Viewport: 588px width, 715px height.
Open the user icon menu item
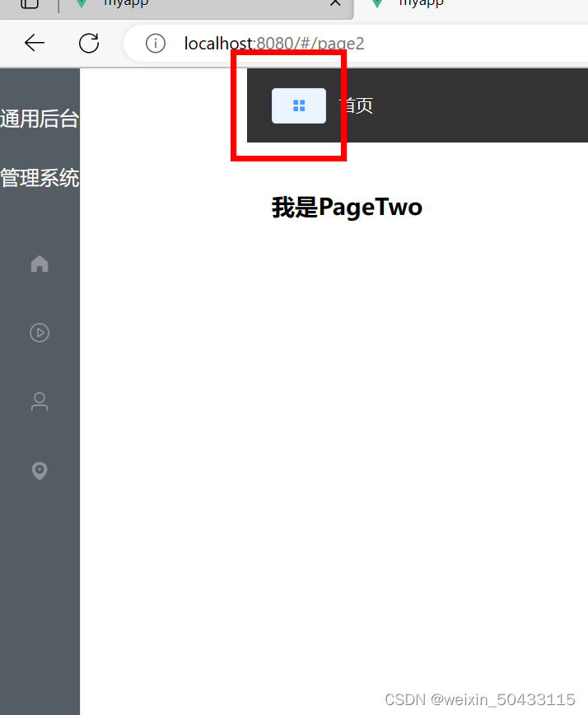point(40,401)
